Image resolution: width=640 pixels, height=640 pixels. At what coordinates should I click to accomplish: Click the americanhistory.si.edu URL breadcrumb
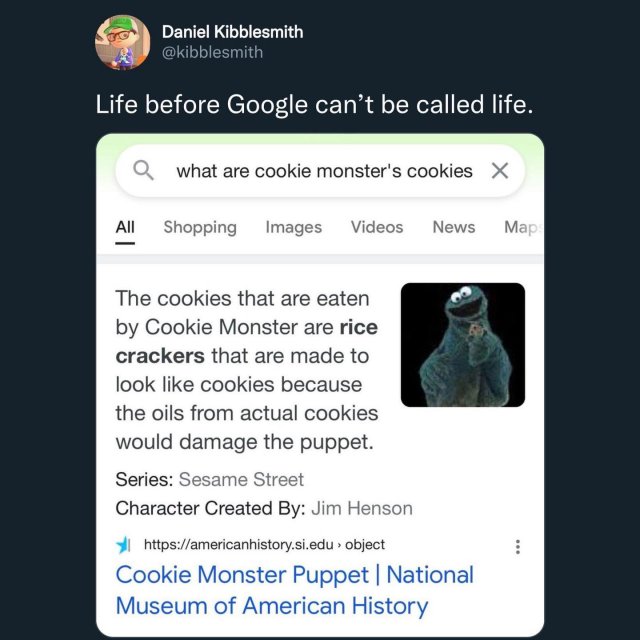(264, 544)
